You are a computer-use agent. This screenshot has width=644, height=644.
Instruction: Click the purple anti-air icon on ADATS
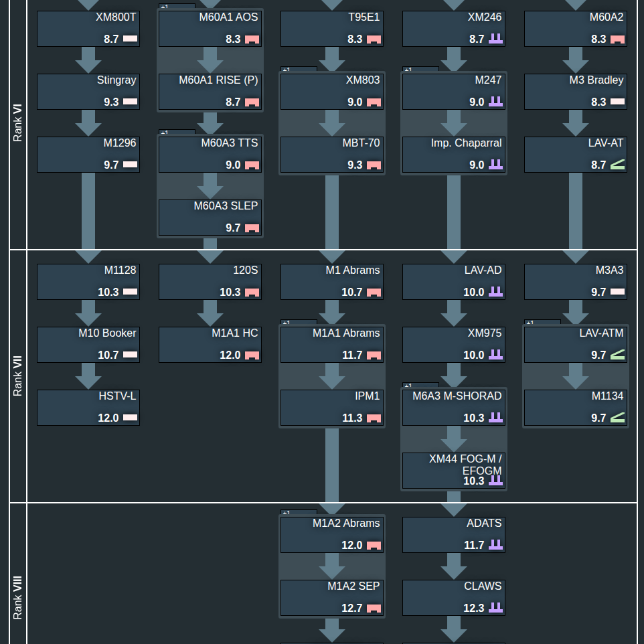click(495, 546)
